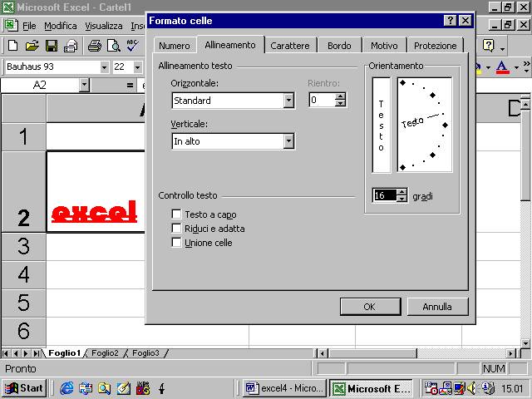
Task: Switch to the Protezione tab
Action: 436,46
